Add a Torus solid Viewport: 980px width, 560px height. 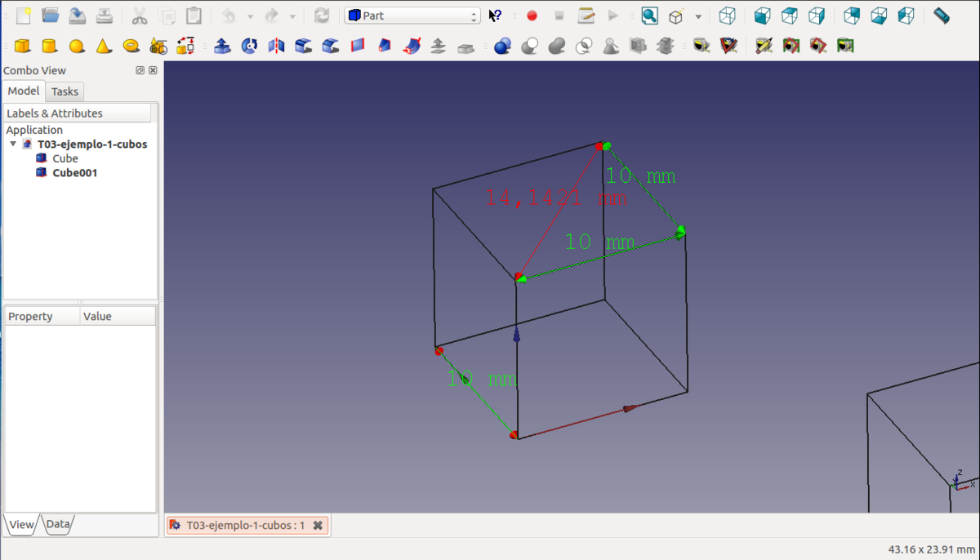(131, 46)
